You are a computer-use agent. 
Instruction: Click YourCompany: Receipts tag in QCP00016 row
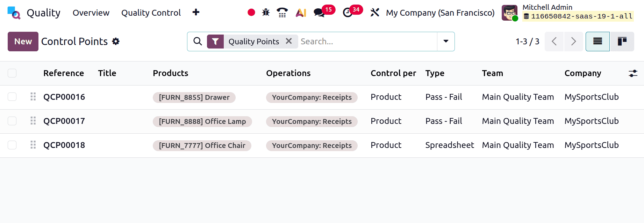click(312, 97)
